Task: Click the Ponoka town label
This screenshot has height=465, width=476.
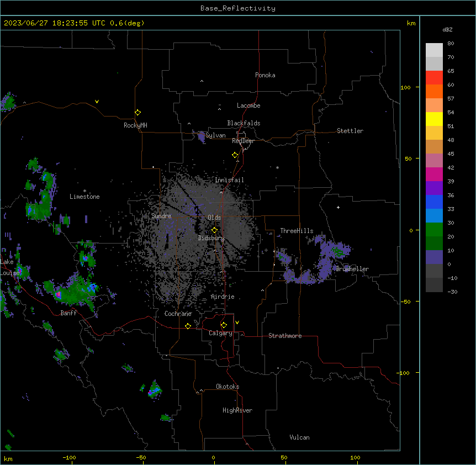Action: coord(265,75)
